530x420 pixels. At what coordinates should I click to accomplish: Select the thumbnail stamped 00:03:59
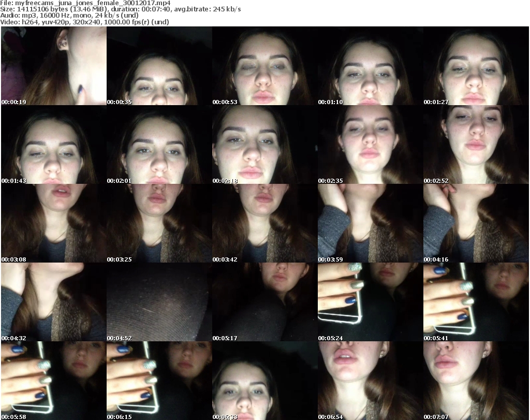coord(371,224)
